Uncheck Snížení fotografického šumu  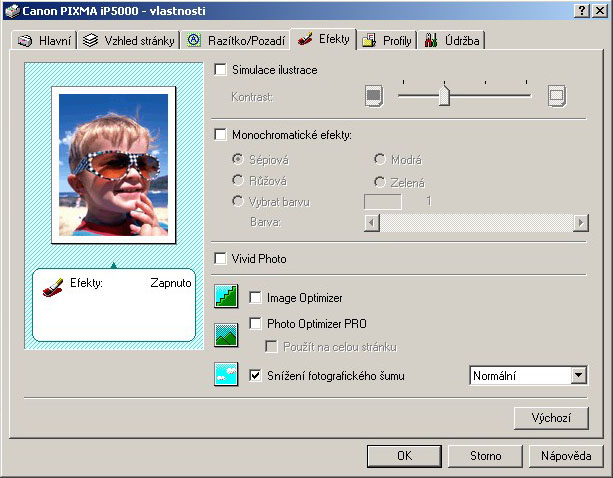tap(256, 376)
